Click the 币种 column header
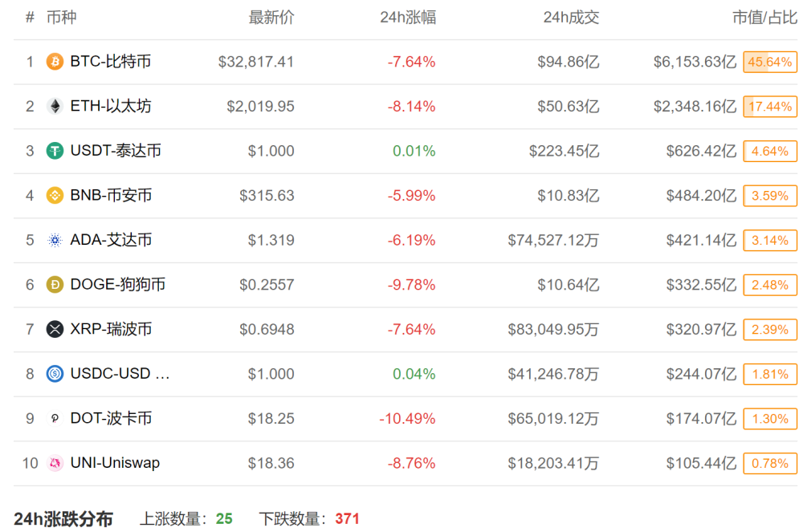Screen dimensions: 803x532 tap(62, 18)
